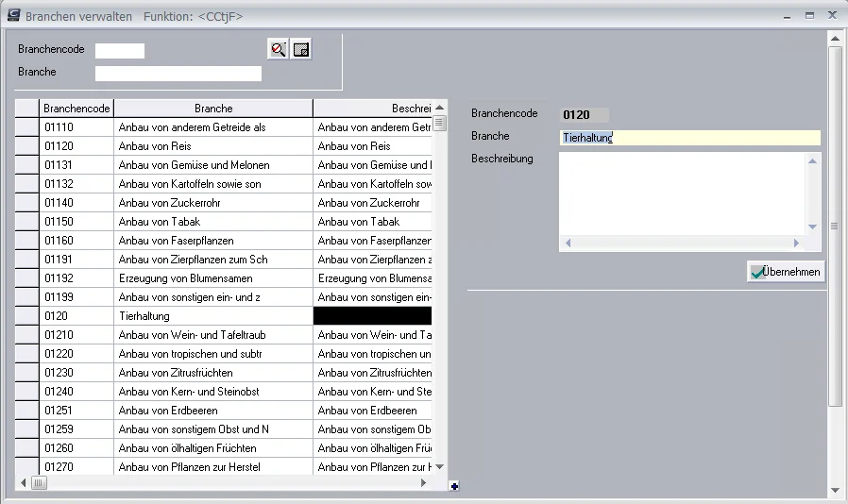Click window scrollbar up arrow
This screenshot has width=848, height=504.
coord(835,38)
